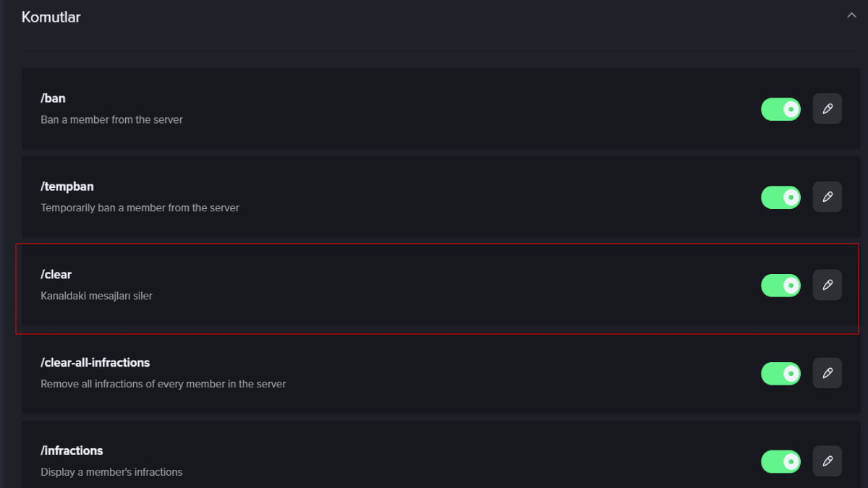Viewport: 868px width, 488px height.
Task: Click the "Kanaldaki mesajları siler" description
Action: (96, 296)
